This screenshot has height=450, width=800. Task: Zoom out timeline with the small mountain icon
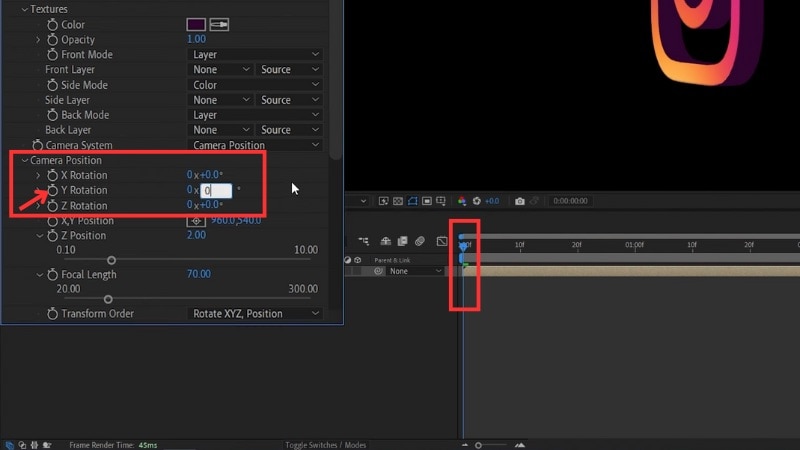pyautogui.click(x=465, y=445)
